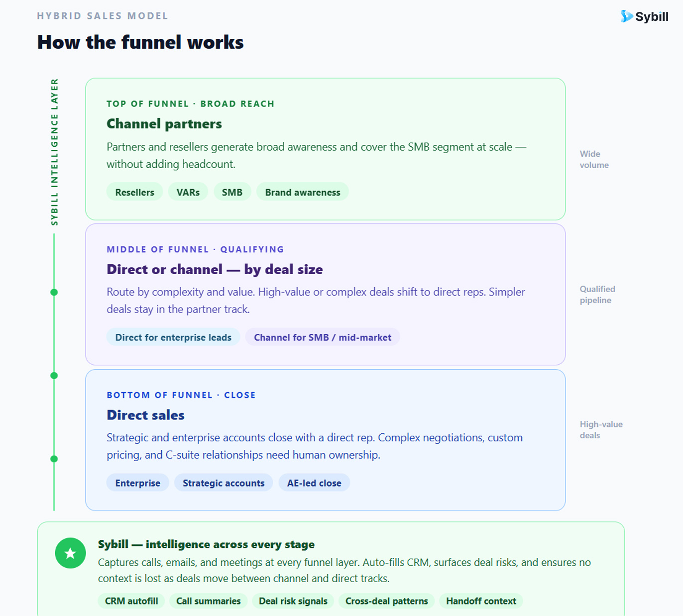
Task: Click the HYBRID SALES MODEL label
Action: [103, 16]
